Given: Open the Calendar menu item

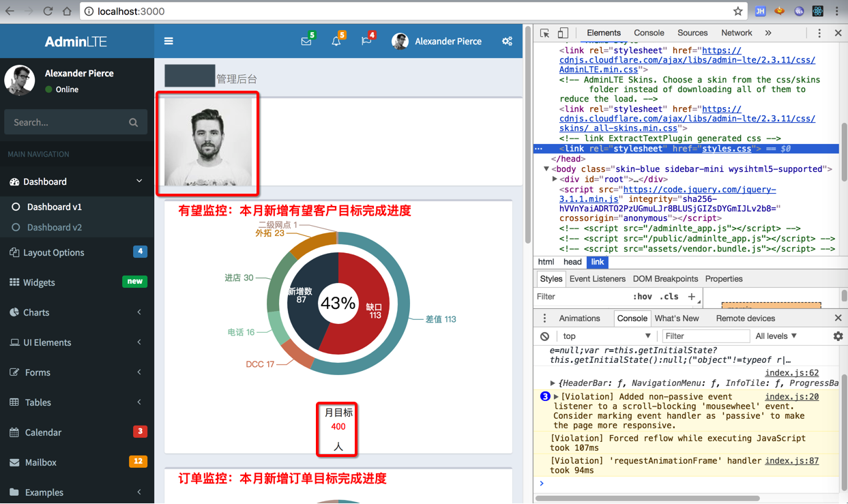Looking at the screenshot, I should click(x=76, y=432).
